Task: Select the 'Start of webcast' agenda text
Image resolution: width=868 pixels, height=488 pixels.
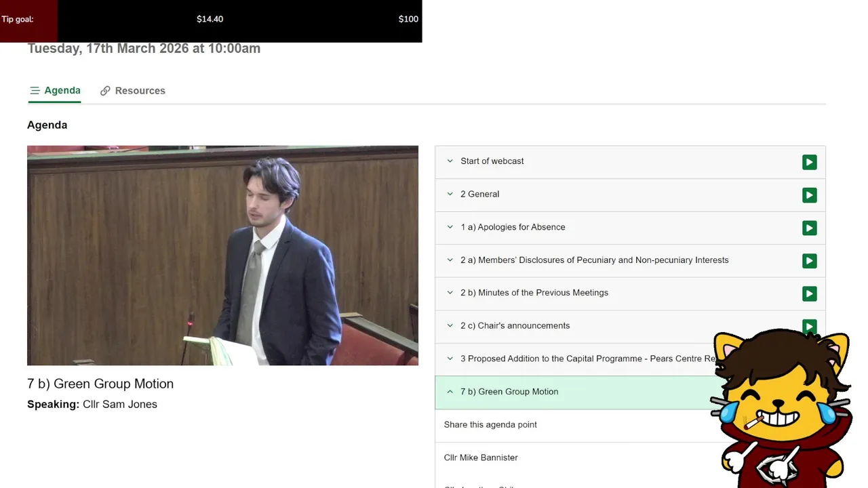Action: 492,161
